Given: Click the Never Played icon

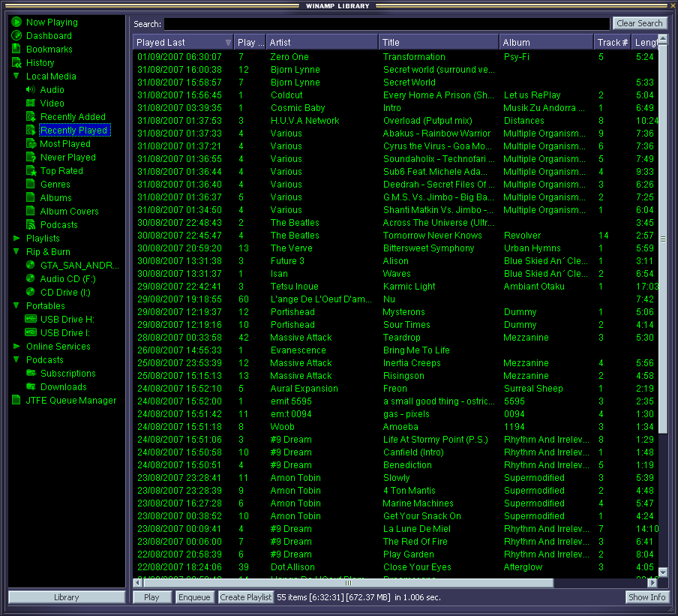Looking at the screenshot, I should coord(31,157).
